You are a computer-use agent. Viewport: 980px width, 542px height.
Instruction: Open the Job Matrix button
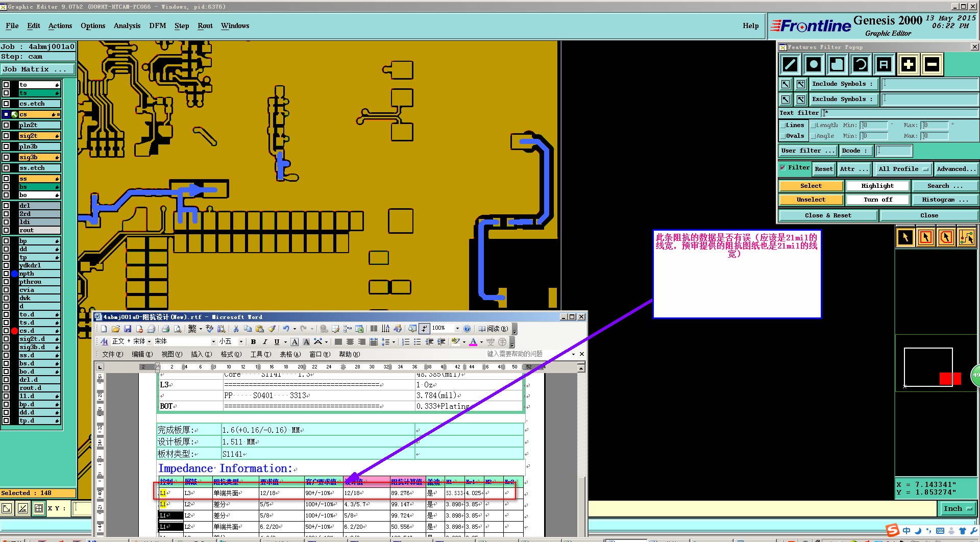(x=38, y=69)
